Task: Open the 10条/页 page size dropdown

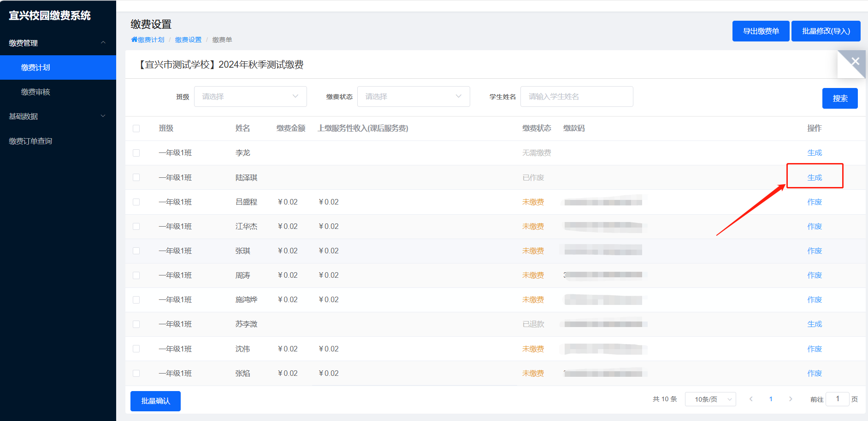Action: (x=710, y=399)
